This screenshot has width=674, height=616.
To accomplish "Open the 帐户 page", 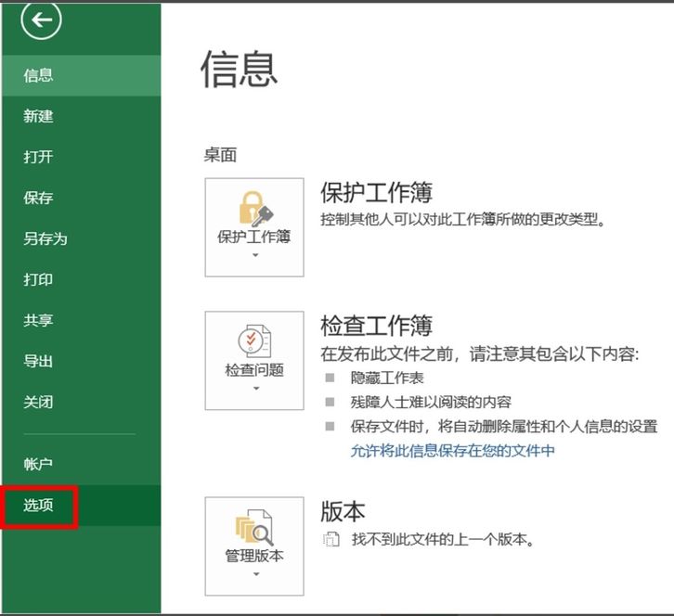I will 82,464.
